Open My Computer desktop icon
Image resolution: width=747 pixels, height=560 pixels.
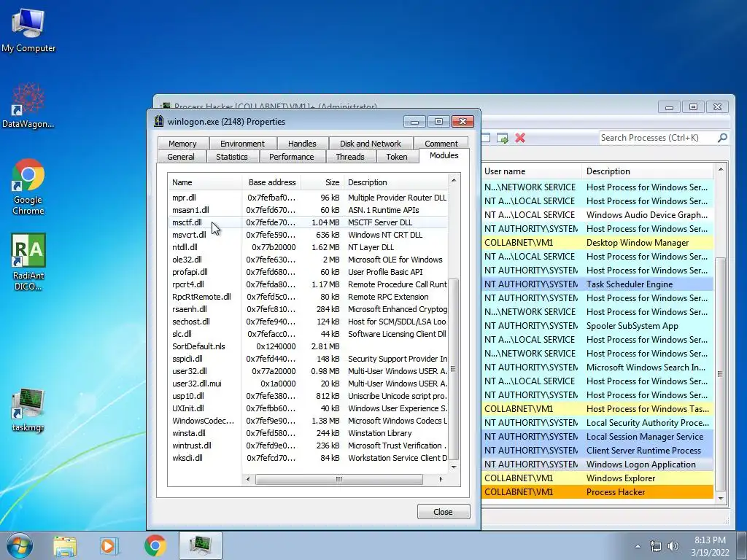coord(28,31)
